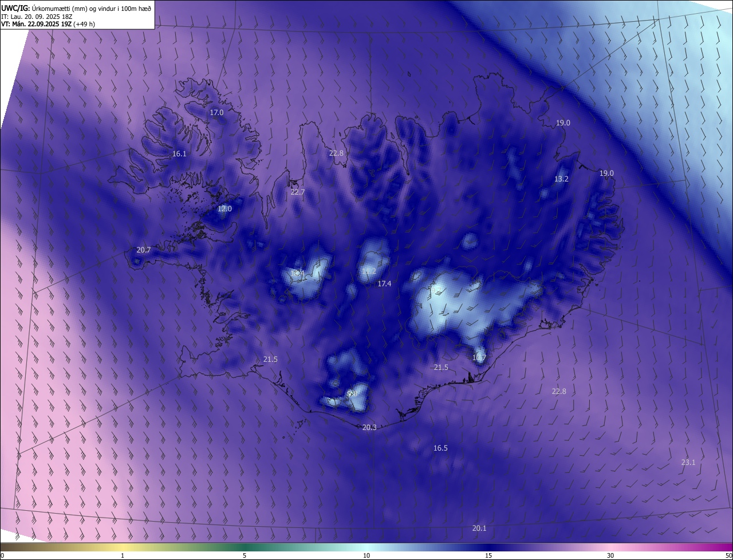Select the 16.1 value label
The height and width of the screenshot is (560, 733).
click(x=179, y=154)
